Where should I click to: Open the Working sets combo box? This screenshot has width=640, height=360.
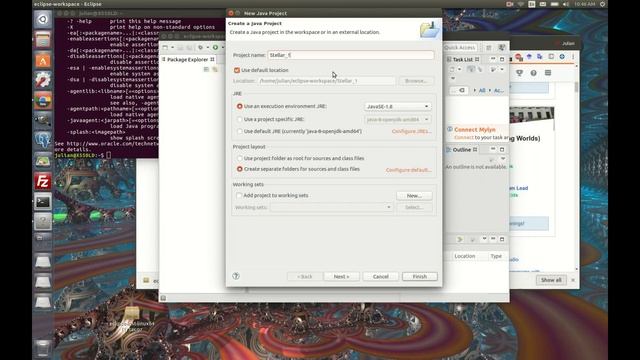point(331,207)
